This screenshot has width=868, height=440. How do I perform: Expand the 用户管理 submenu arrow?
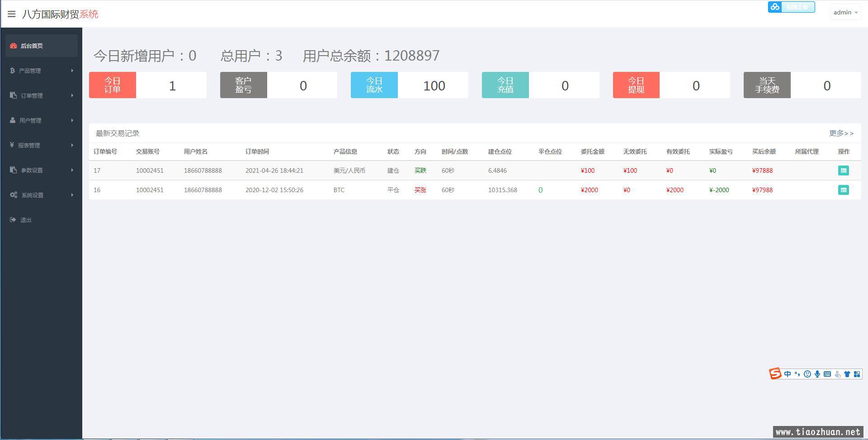coord(72,120)
